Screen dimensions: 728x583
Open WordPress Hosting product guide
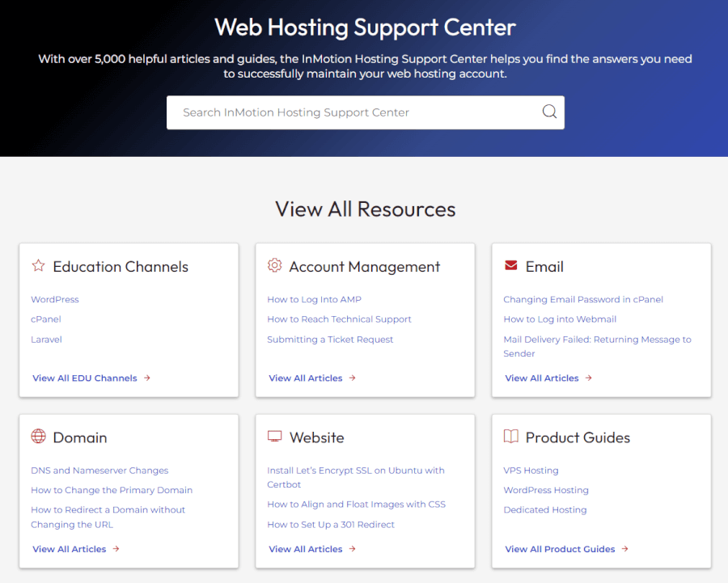click(x=546, y=490)
